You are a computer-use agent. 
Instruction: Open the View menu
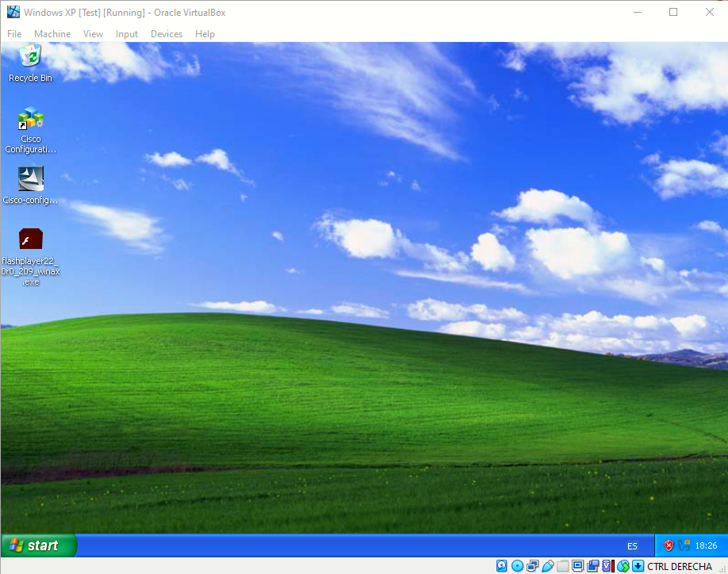(x=93, y=34)
